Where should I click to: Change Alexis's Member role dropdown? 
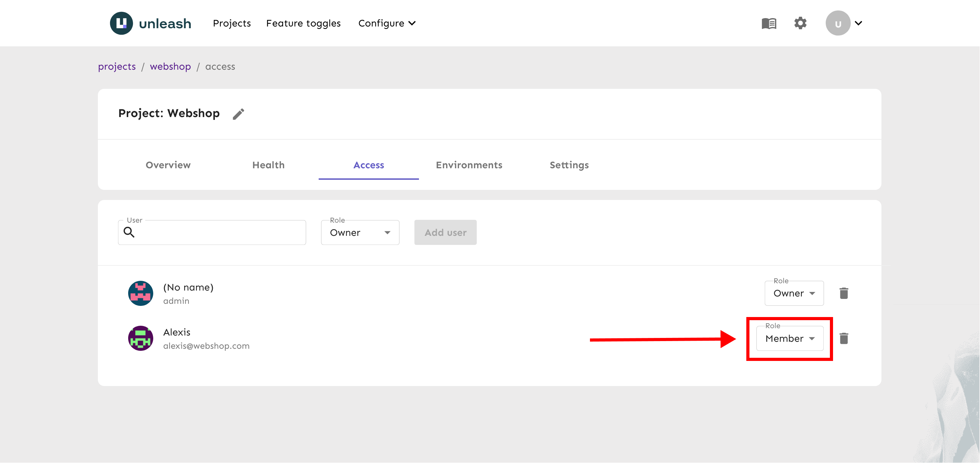point(790,338)
